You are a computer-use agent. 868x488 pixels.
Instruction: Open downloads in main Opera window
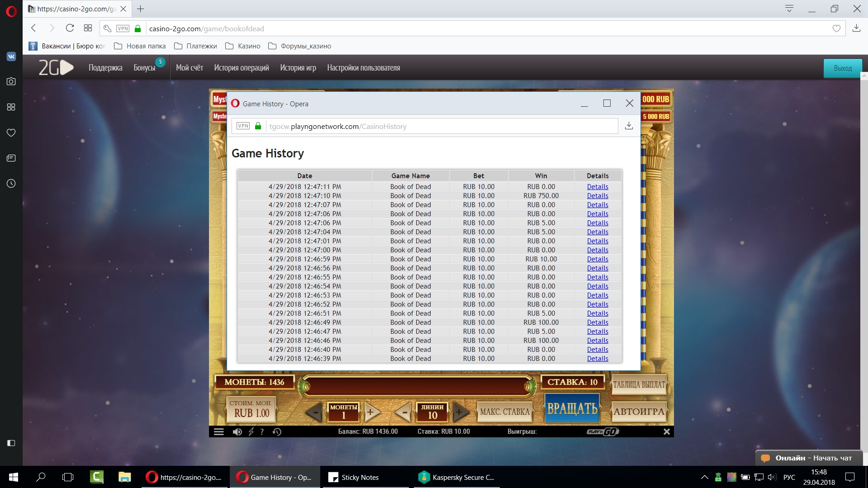click(x=856, y=28)
